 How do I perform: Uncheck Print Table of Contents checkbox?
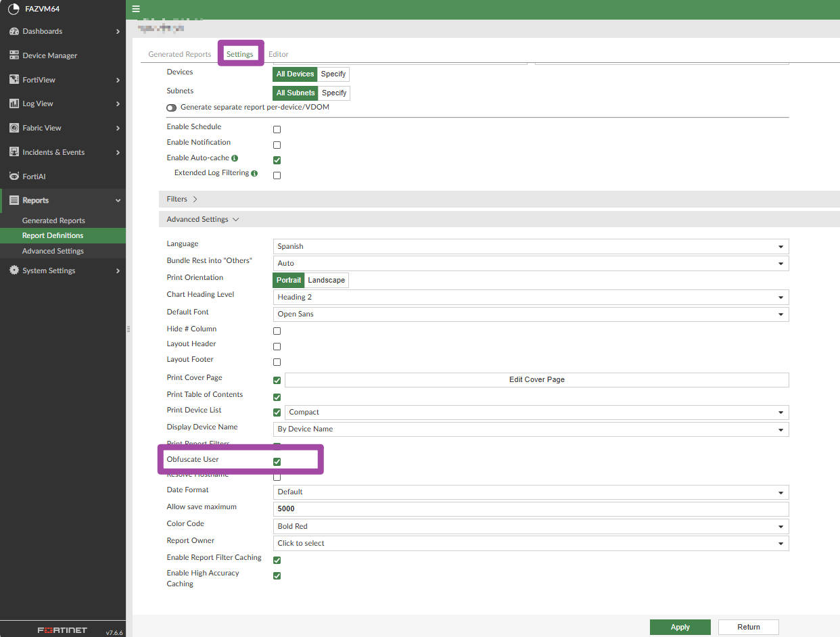pyautogui.click(x=277, y=397)
